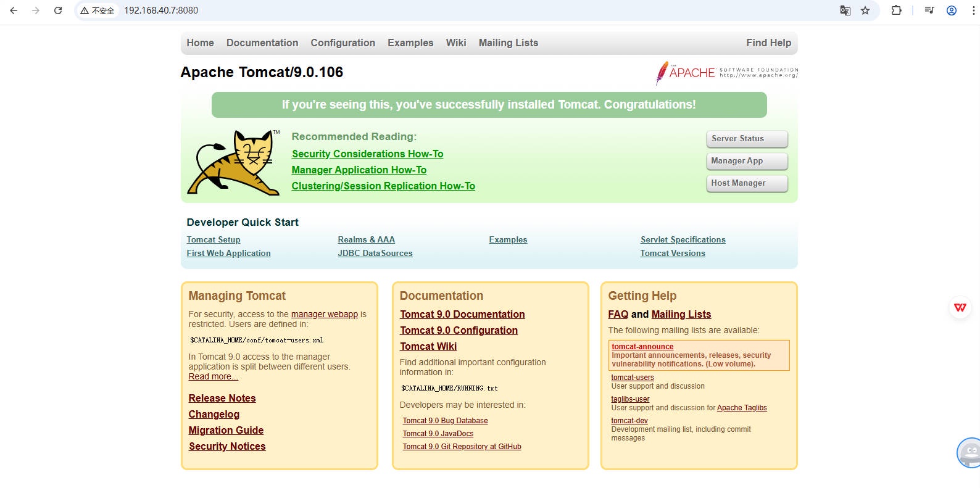This screenshot has height=488, width=980.
Task: Open Manager Application How-To link
Action: 359,170
